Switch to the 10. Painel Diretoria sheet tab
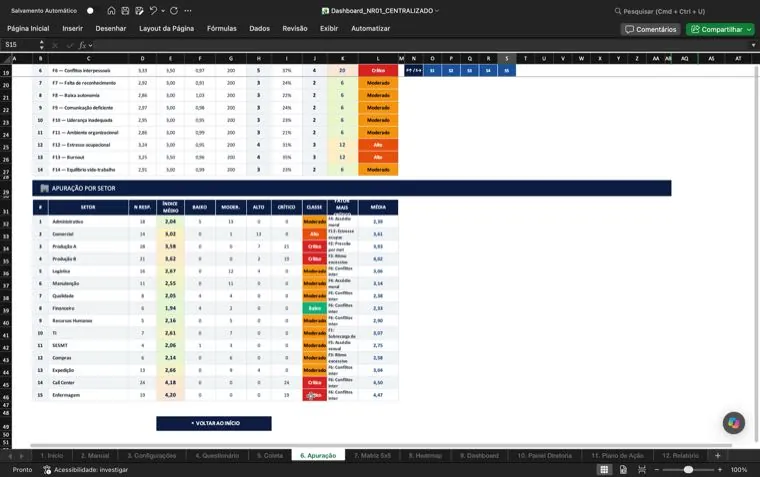Viewport: 760px width, 477px height. (x=544, y=456)
